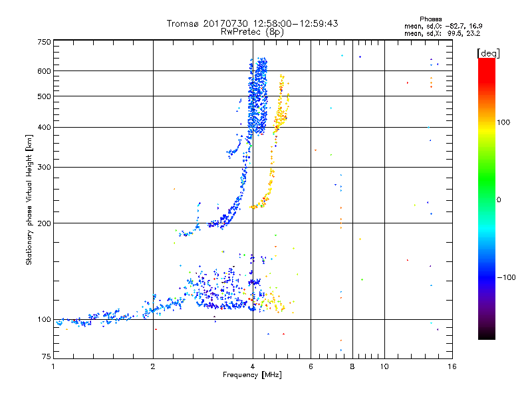Screen dimensions: 532x399
Task: Click the x-axis '8' tick label
Action: (352, 366)
